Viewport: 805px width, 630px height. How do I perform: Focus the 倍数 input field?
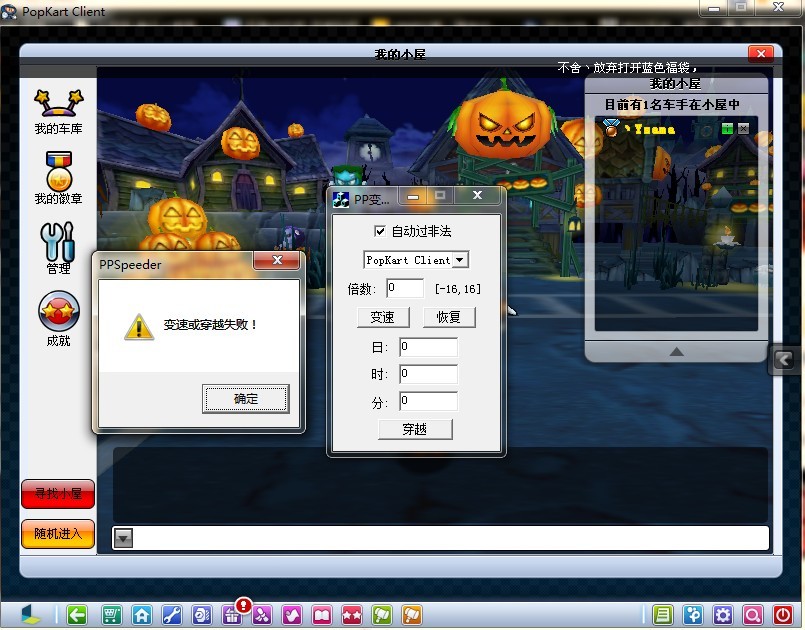click(x=405, y=288)
